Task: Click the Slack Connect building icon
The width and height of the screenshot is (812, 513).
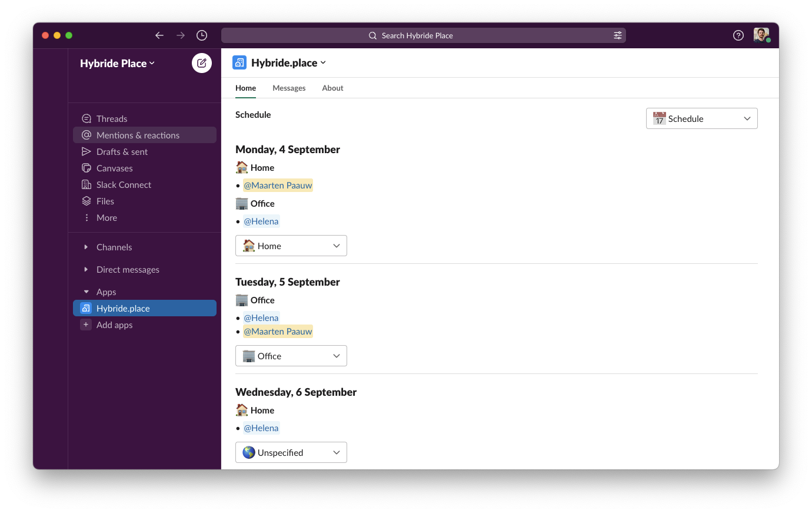Action: 86,184
